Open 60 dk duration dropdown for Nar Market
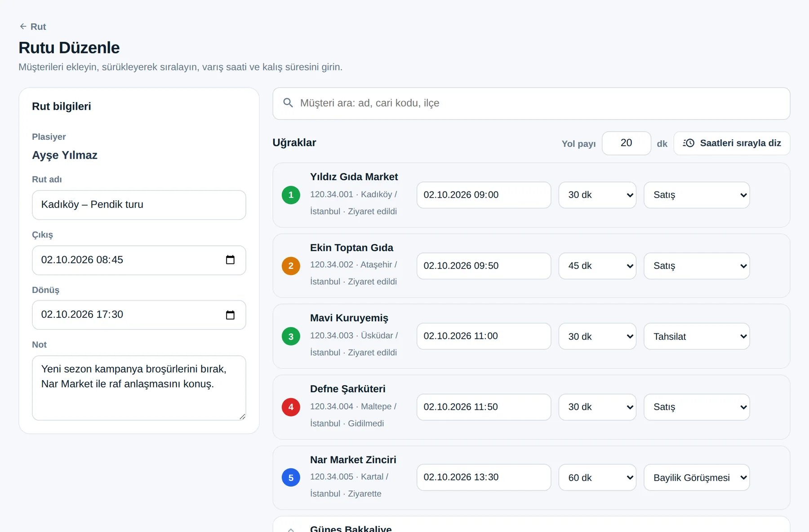This screenshot has width=809, height=532. click(597, 478)
